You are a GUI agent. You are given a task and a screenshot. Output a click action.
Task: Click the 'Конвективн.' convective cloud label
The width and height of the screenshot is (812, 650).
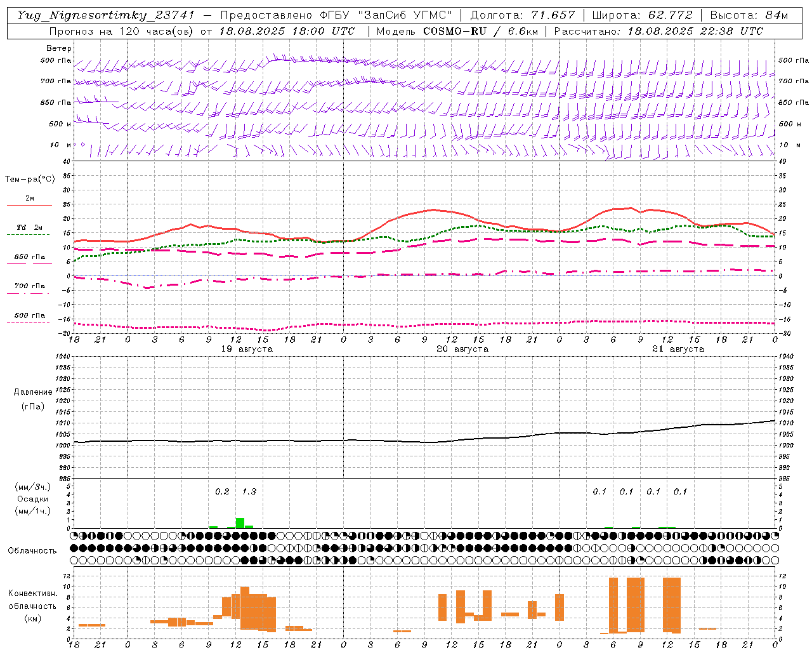click(x=33, y=594)
